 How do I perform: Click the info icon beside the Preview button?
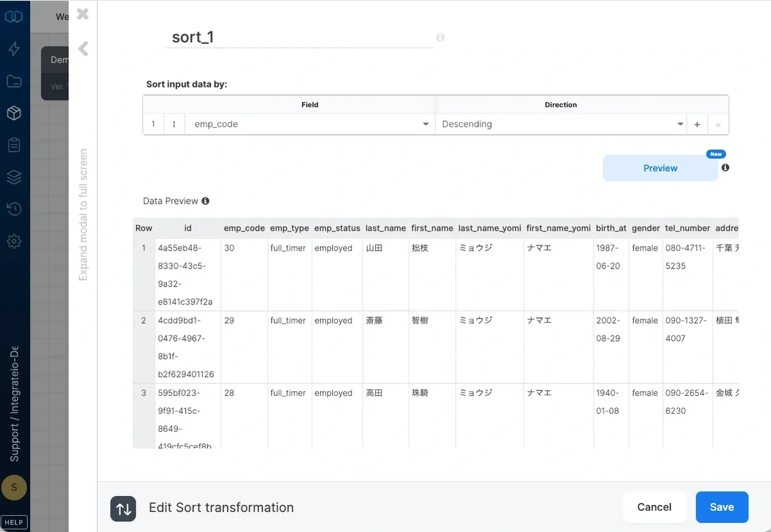click(x=725, y=168)
